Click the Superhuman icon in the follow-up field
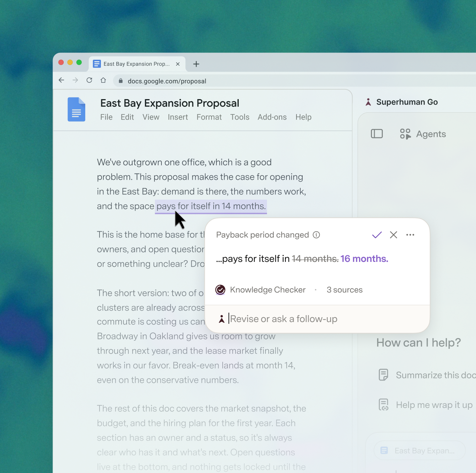Screen dimensions: 476x473 click(222, 319)
